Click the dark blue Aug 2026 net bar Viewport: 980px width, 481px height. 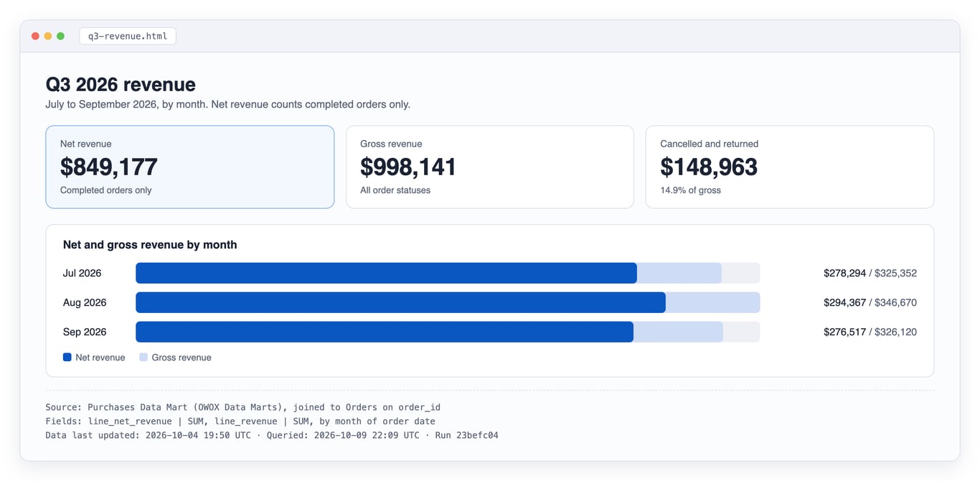coord(400,302)
